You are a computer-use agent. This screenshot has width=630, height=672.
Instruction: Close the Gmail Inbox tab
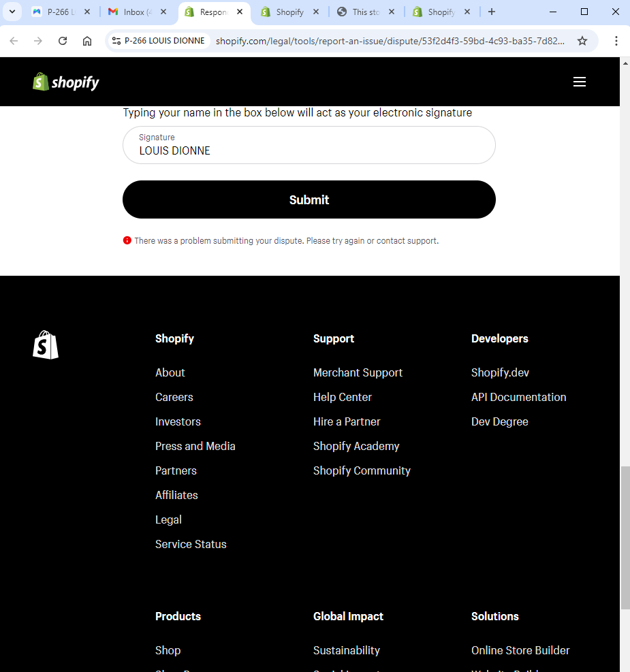(x=163, y=12)
